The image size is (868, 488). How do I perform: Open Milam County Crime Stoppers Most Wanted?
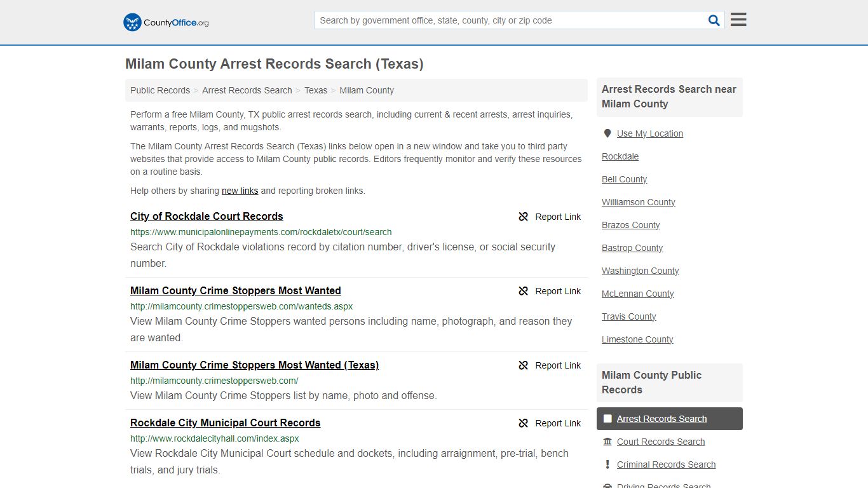236,290
